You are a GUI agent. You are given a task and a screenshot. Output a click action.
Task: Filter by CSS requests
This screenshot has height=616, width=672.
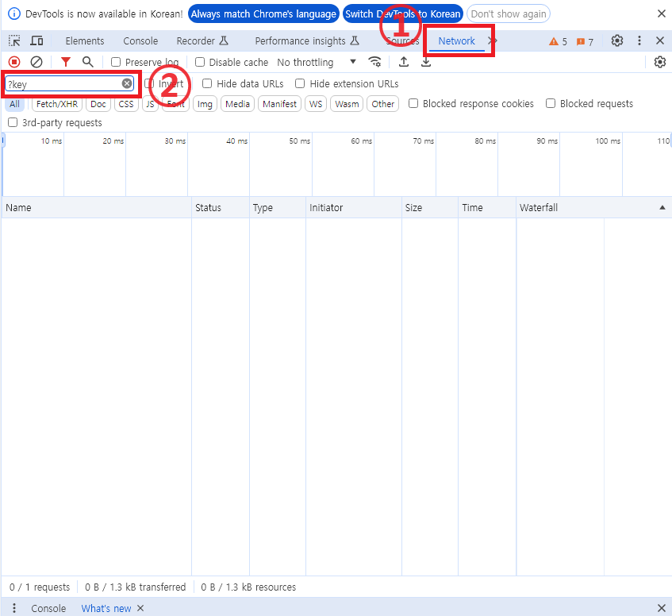[x=126, y=104]
